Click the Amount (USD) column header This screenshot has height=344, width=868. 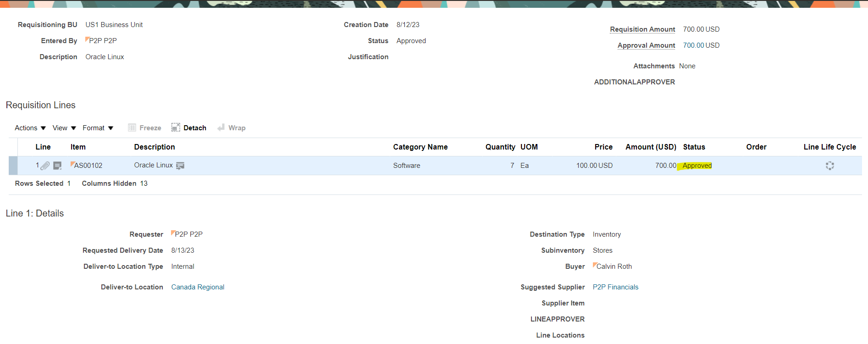[x=651, y=147]
